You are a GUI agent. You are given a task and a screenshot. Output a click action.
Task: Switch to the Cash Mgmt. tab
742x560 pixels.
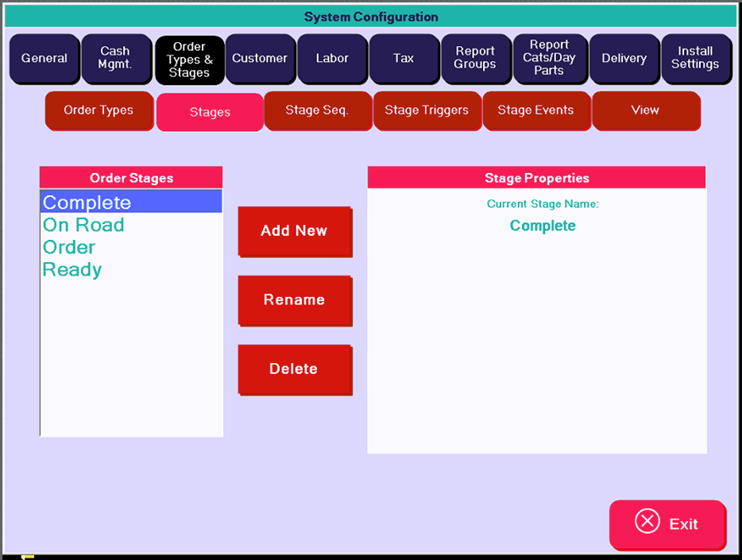coord(117,59)
